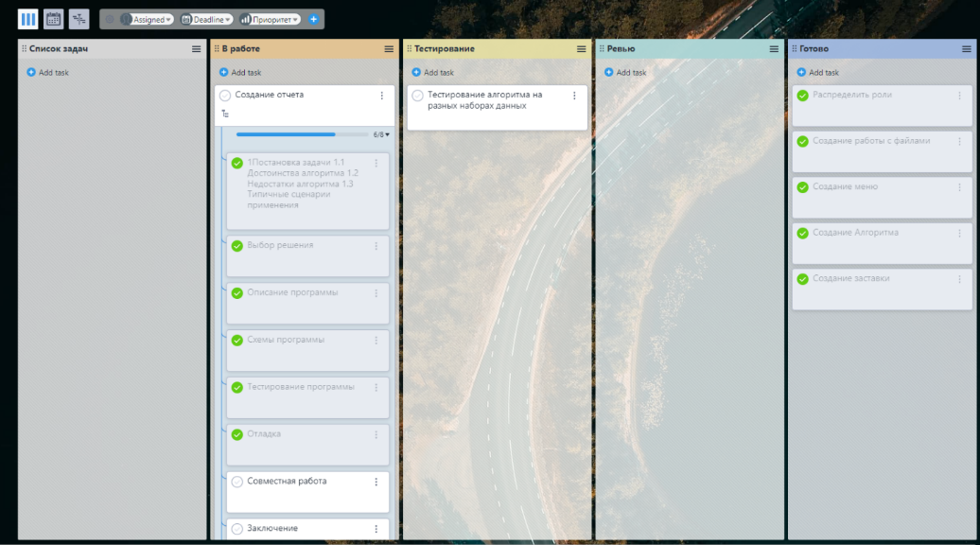Click Add task in В работе column

240,73
